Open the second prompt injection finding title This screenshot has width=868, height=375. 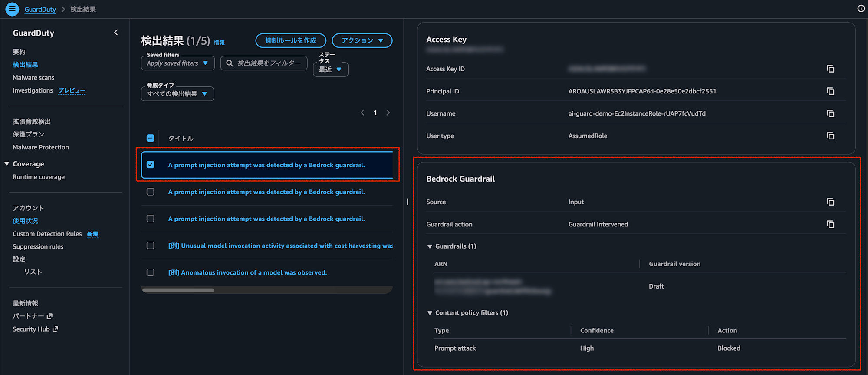click(x=266, y=192)
